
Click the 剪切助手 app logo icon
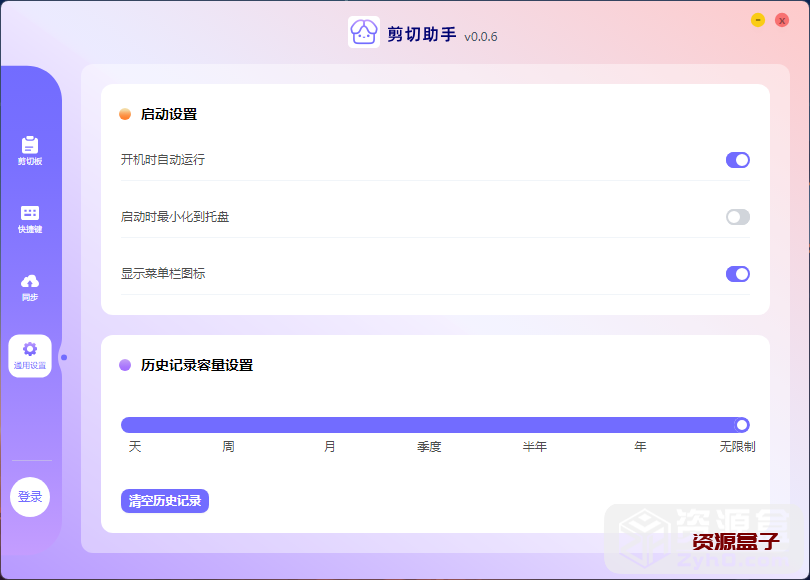[x=364, y=32]
